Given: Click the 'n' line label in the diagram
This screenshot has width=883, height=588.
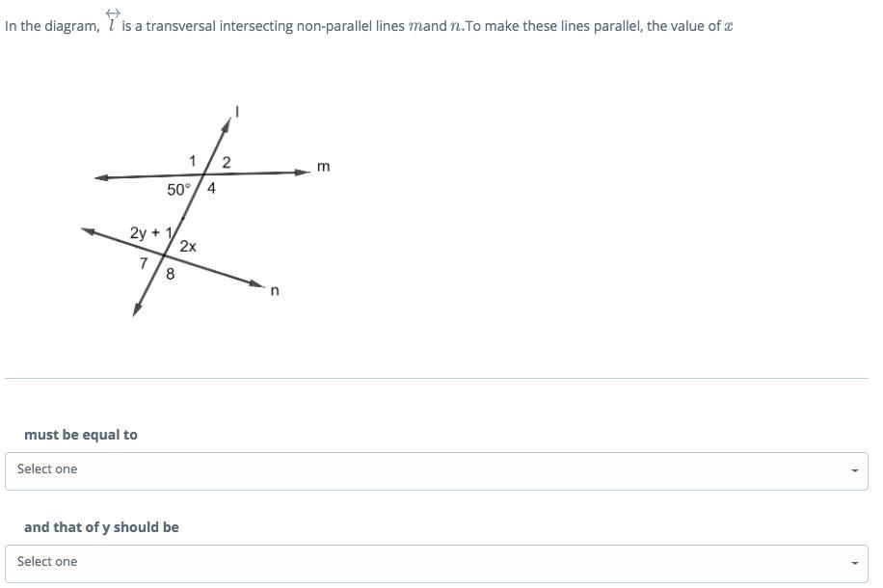Looking at the screenshot, I should point(275,290).
